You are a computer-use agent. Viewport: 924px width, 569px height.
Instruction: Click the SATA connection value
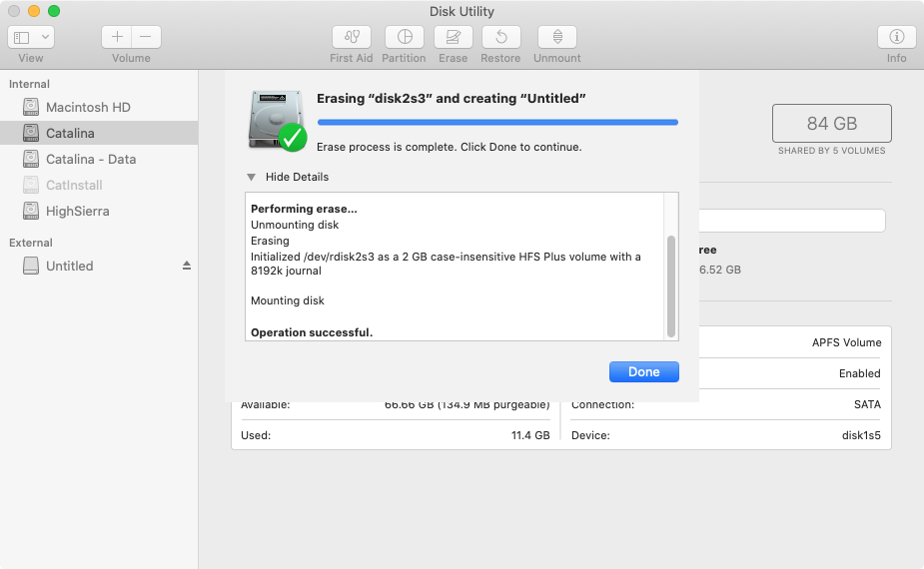point(867,404)
